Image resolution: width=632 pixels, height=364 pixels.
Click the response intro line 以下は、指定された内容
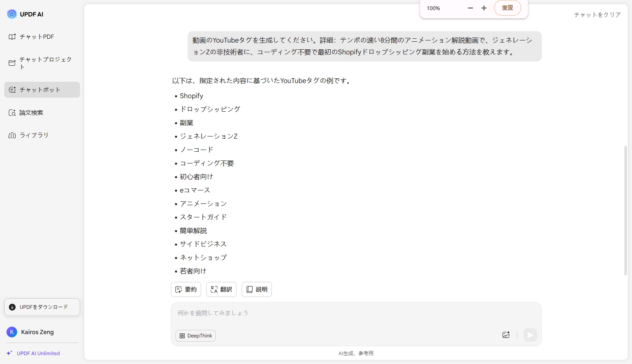coord(262,80)
